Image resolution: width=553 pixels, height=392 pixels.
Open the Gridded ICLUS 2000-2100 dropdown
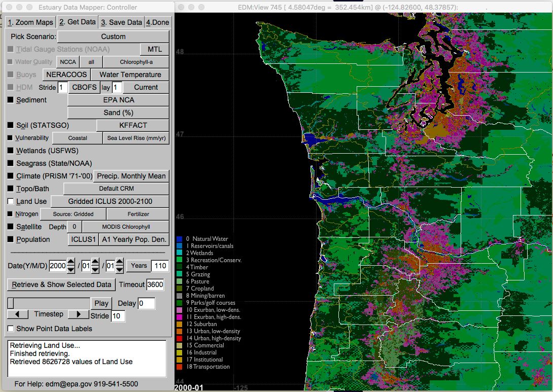click(x=110, y=201)
